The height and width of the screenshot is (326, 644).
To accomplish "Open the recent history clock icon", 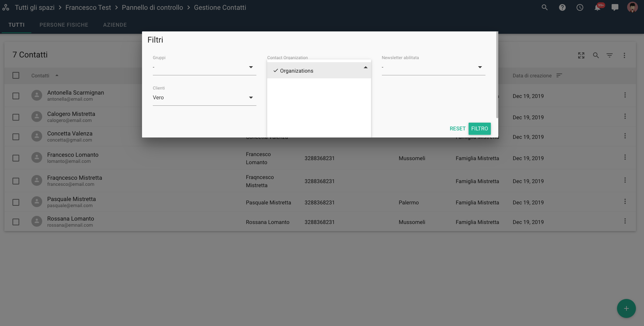I will [x=580, y=7].
